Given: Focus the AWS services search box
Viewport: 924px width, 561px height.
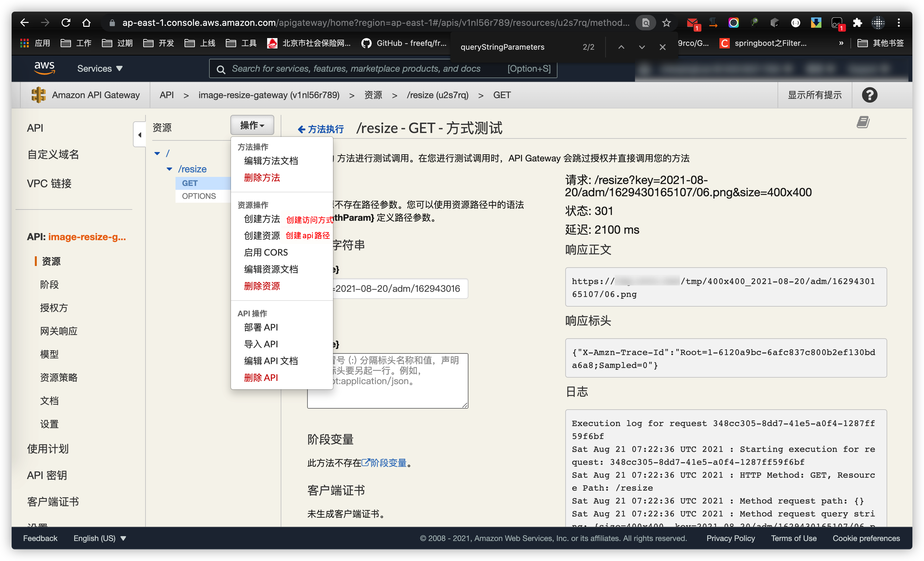Looking at the screenshot, I should pos(383,69).
